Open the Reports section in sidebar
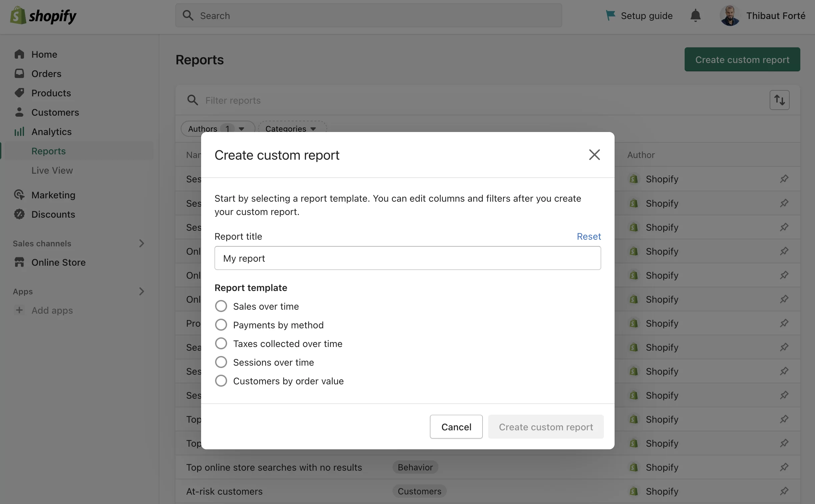Screen dimensions: 815x504 48,150
